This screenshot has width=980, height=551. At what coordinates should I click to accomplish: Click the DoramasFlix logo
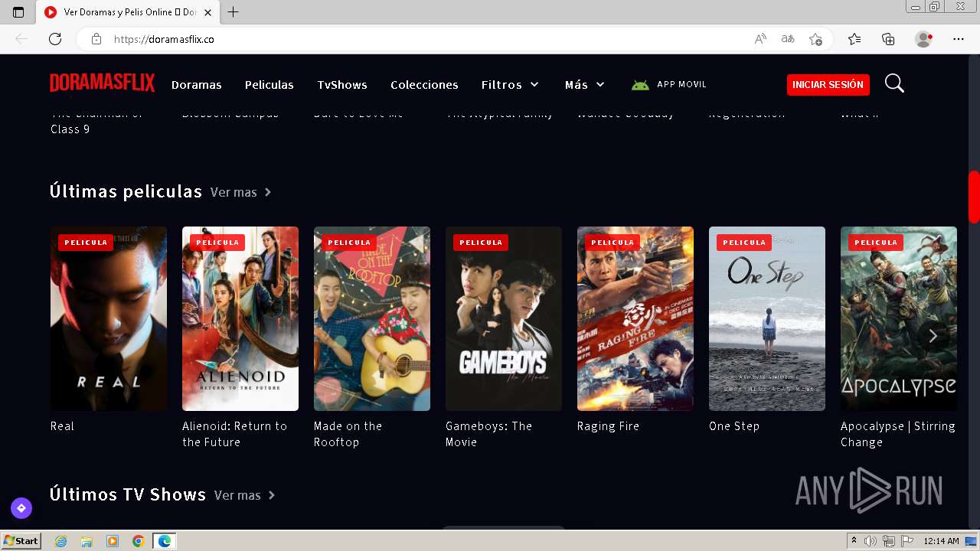102,83
